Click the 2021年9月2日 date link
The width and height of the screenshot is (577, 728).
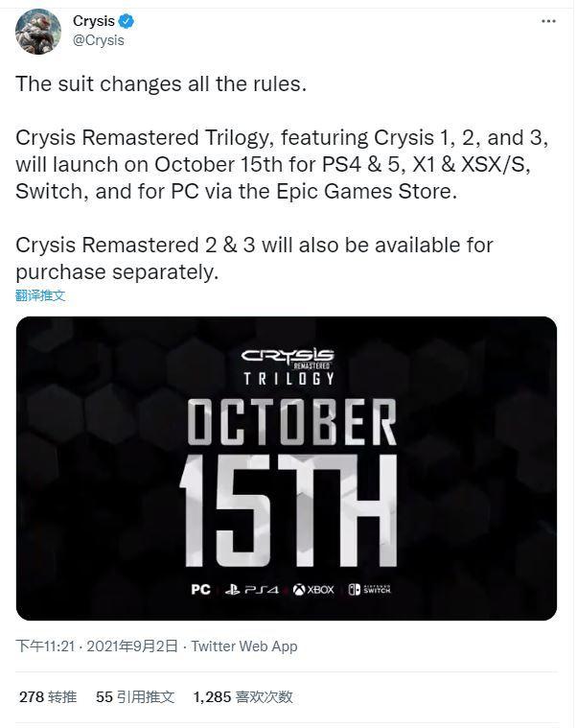point(132,646)
